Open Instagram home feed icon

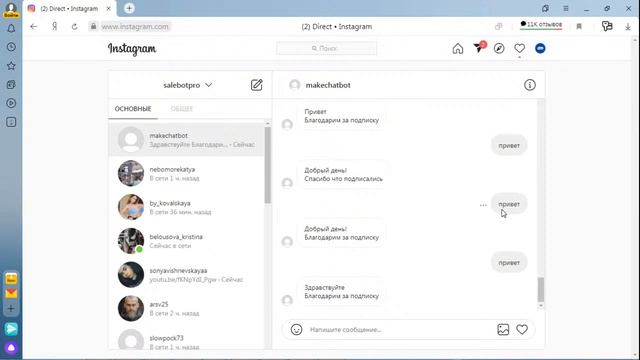(x=458, y=49)
